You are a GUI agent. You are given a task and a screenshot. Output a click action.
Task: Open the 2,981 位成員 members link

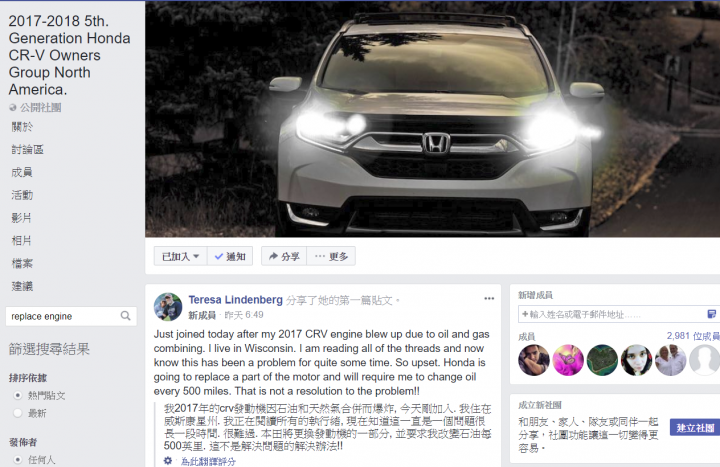[693, 336]
